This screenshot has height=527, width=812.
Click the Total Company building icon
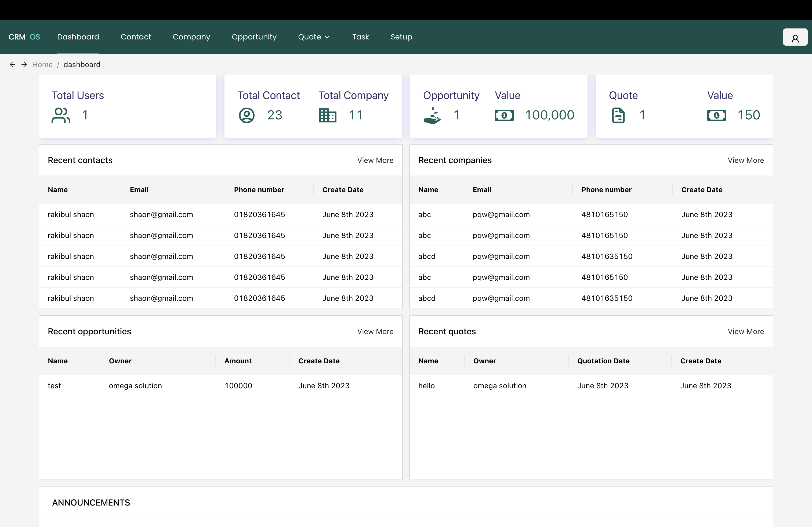(327, 115)
